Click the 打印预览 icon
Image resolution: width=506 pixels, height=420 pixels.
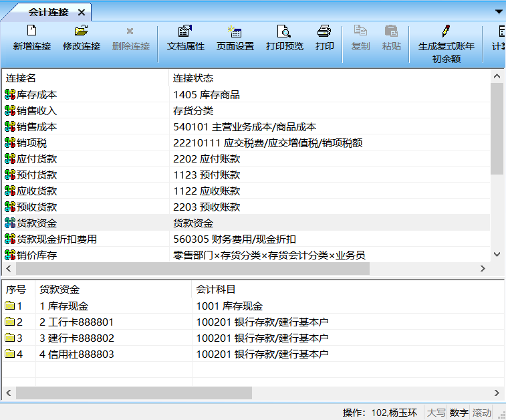tap(284, 31)
